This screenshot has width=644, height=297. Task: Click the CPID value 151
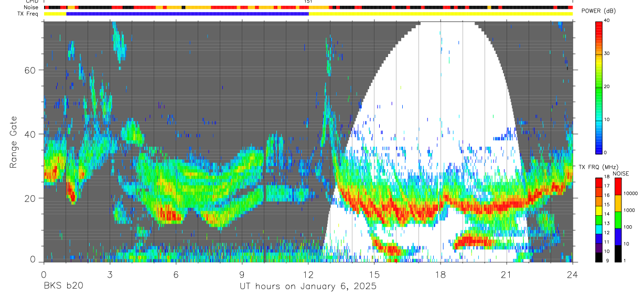[x=308, y=2]
